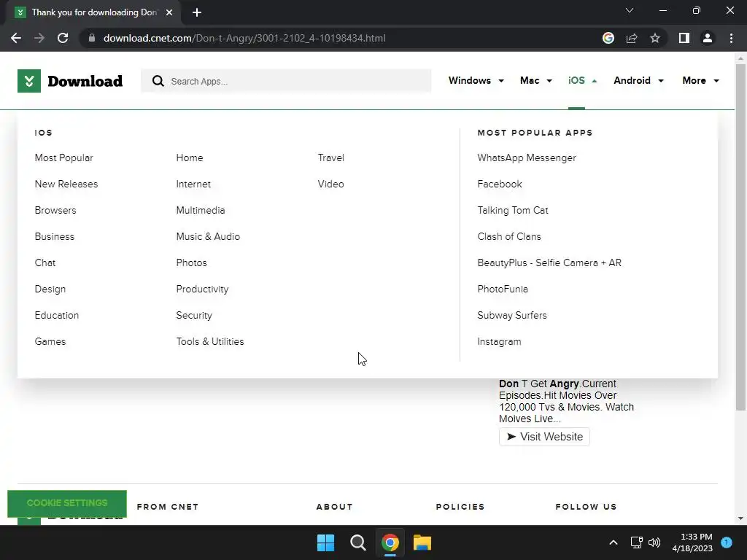The width and height of the screenshot is (747, 560).
Task: Open tab search chevron in title bar
Action: [x=630, y=10]
